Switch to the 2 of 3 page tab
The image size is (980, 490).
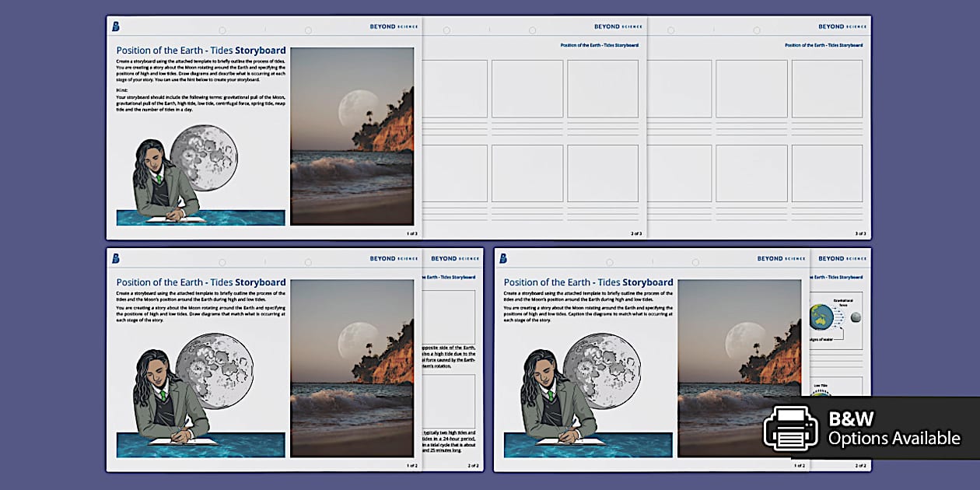[635, 232]
